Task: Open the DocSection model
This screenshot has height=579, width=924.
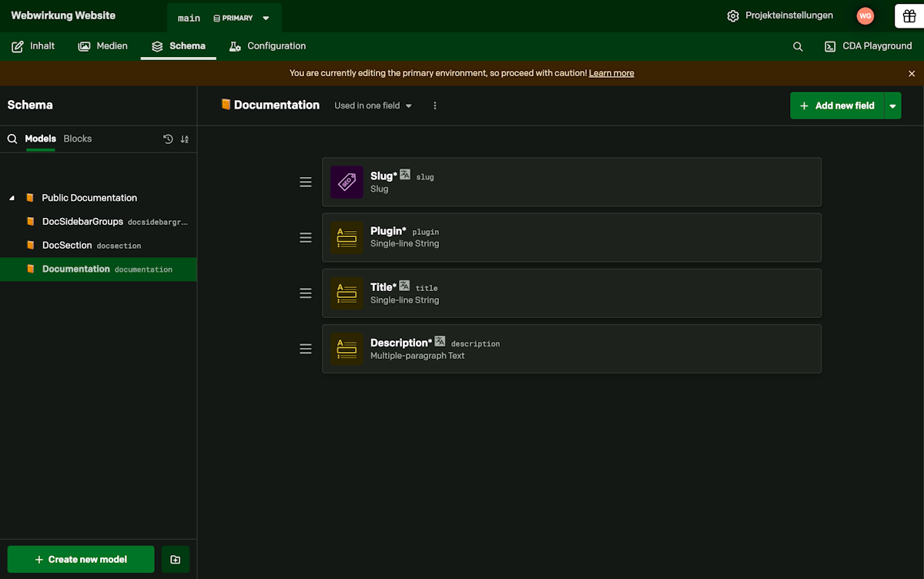Action: coord(99,246)
